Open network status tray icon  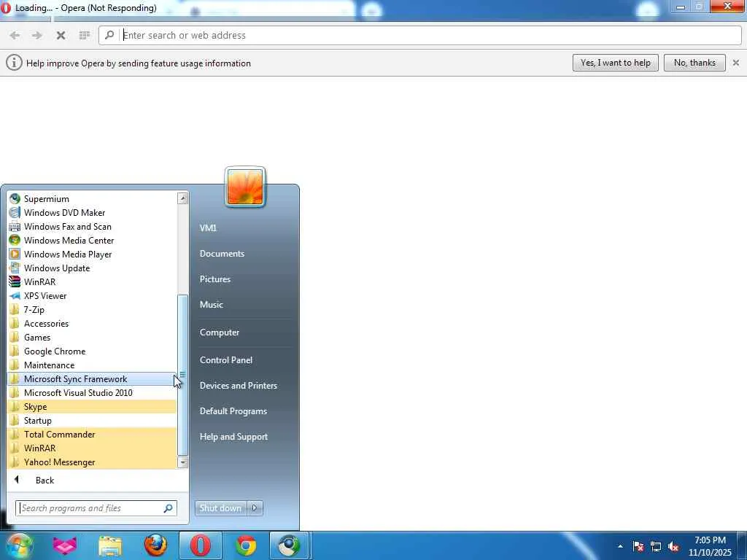click(x=656, y=547)
